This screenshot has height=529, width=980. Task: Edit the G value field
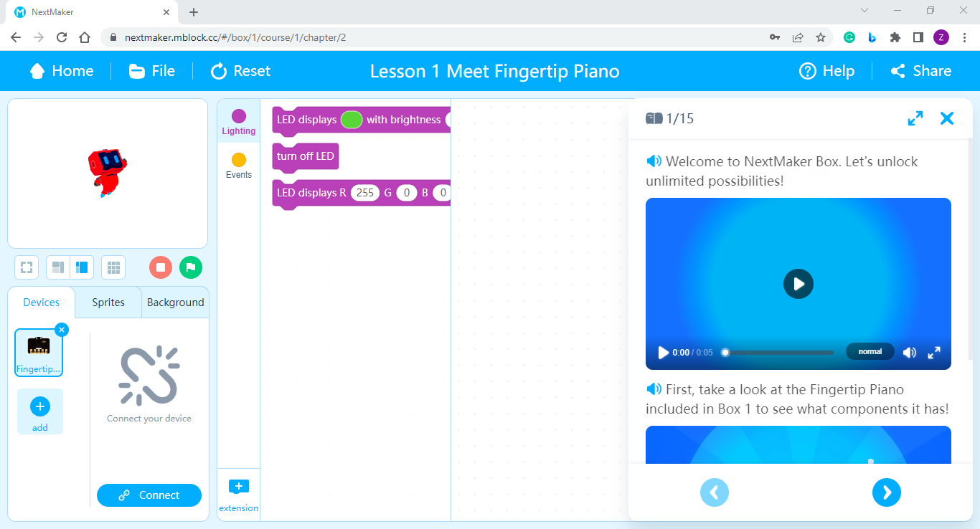(406, 193)
